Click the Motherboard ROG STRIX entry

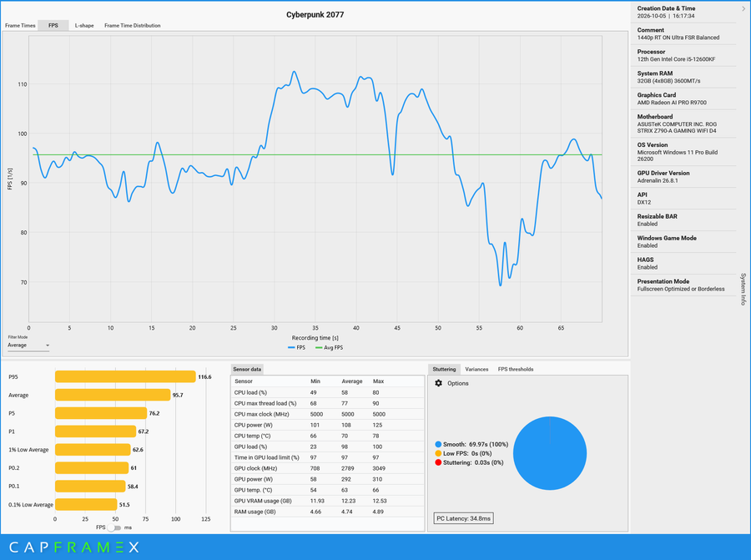coord(683,124)
